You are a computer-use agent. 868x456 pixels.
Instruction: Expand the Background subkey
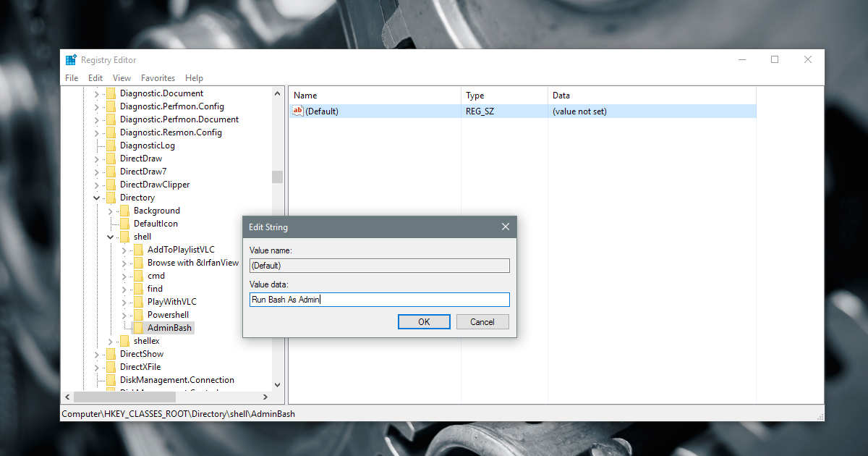tap(110, 211)
